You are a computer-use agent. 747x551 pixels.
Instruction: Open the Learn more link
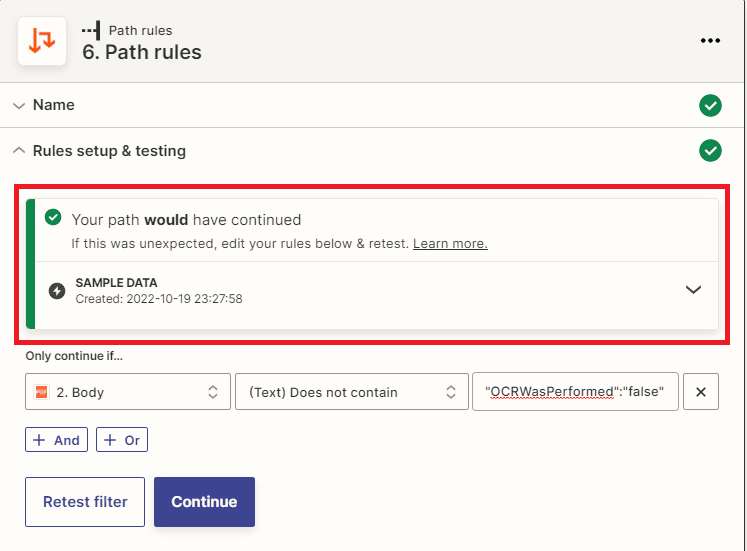450,243
